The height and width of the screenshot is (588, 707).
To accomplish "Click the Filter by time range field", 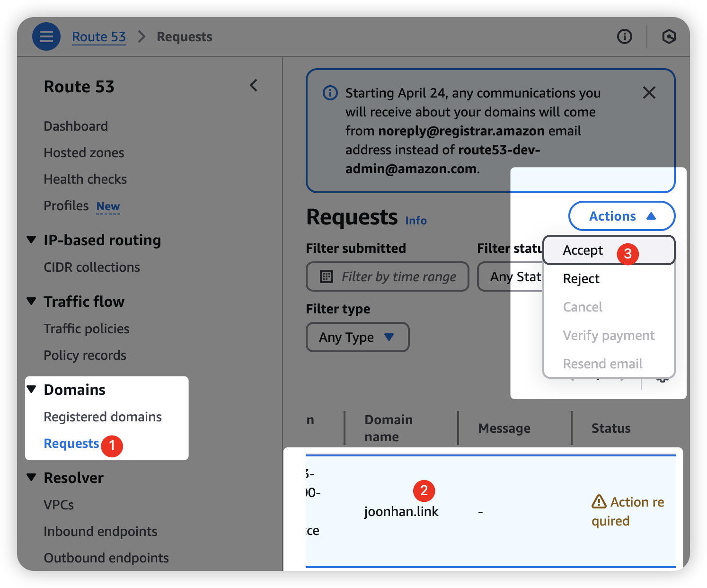I will (x=398, y=276).
